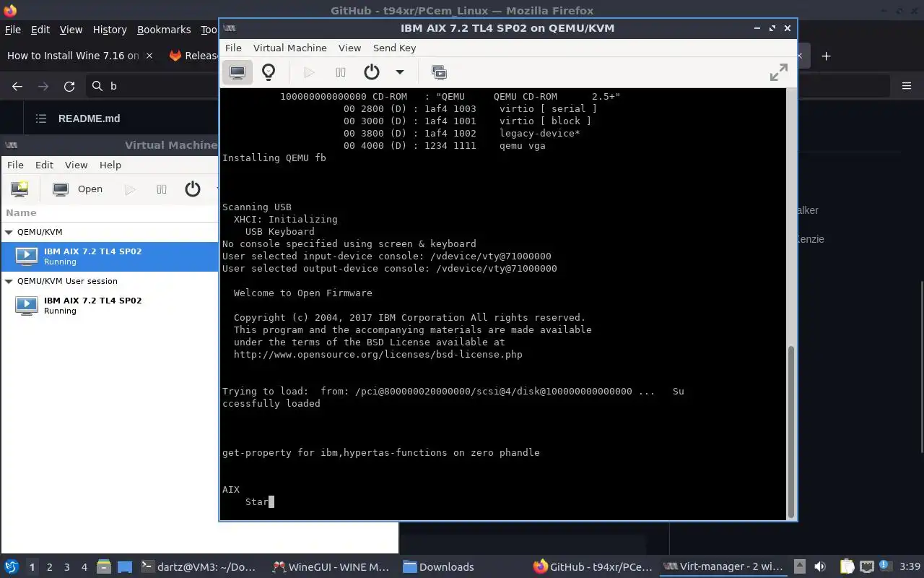Open the notification tray icon with badge

click(x=886, y=567)
